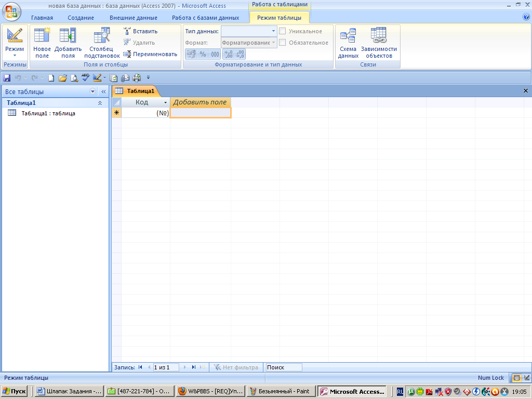Select the Режим таблицы ribbon tab
Screen dimensions: 532x399
point(279,18)
